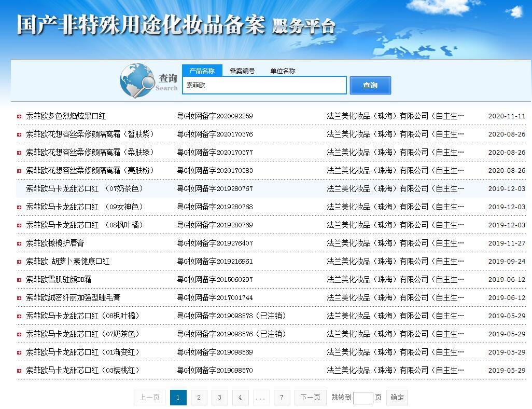Select current page 1 in pagination
The width and height of the screenshot is (532, 409).
pos(178,398)
